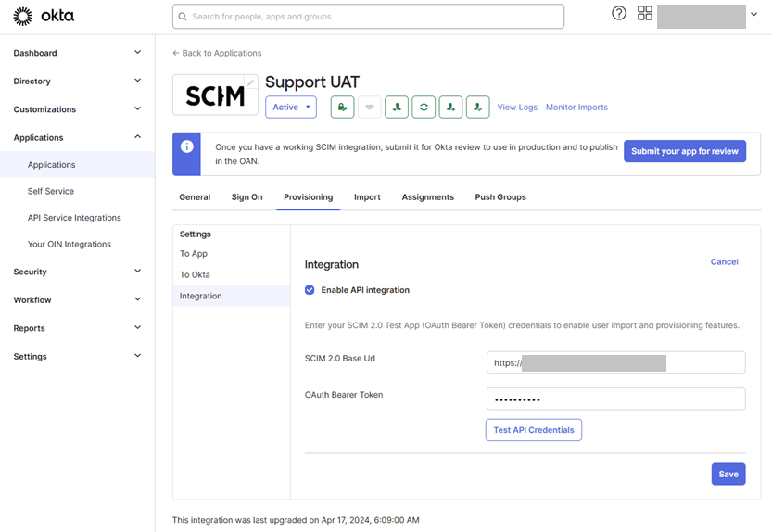Open the Active status dropdown
This screenshot has height=532, width=772.
click(291, 108)
